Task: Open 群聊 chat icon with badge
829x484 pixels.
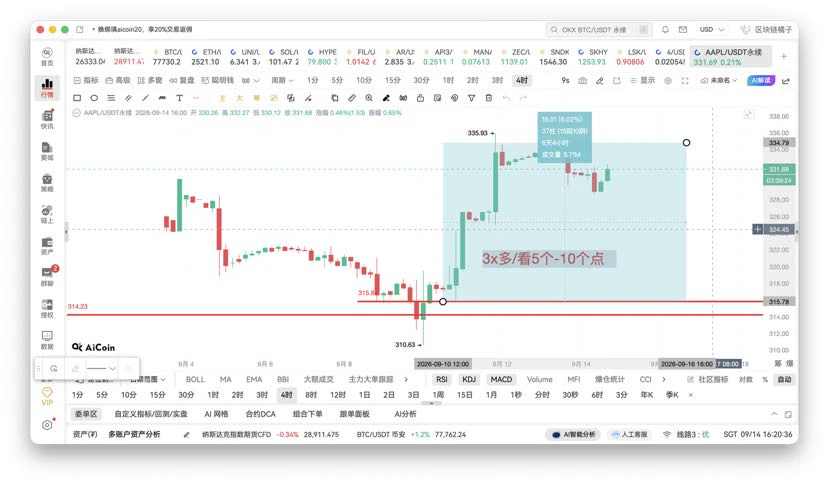Action: click(x=47, y=277)
